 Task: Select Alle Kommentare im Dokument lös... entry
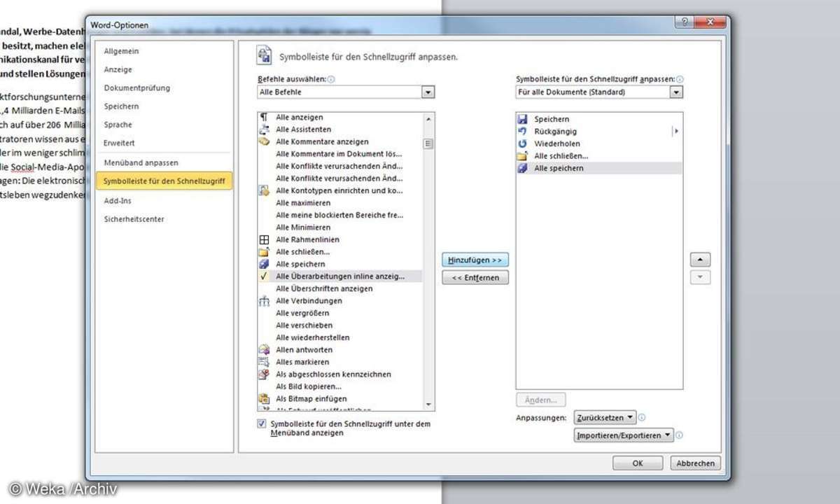[339, 154]
